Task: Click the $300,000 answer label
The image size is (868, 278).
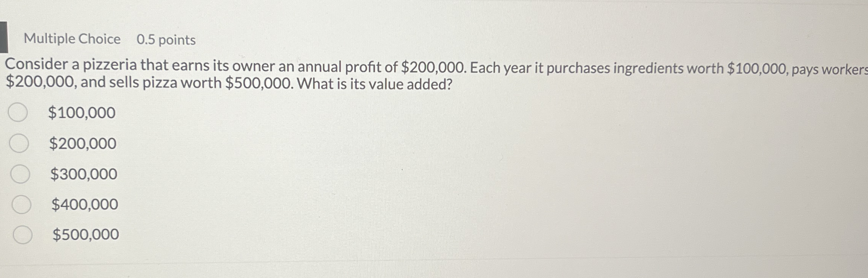Action: coord(83,173)
